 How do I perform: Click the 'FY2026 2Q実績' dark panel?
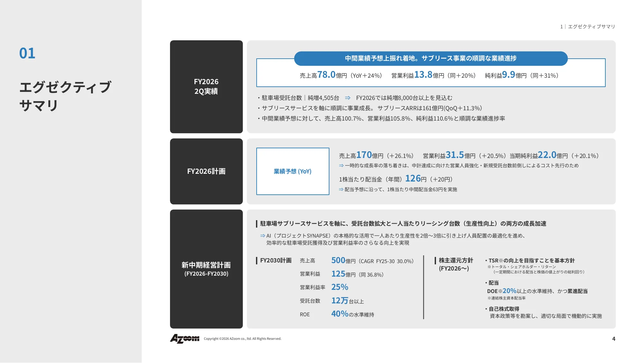click(x=206, y=87)
